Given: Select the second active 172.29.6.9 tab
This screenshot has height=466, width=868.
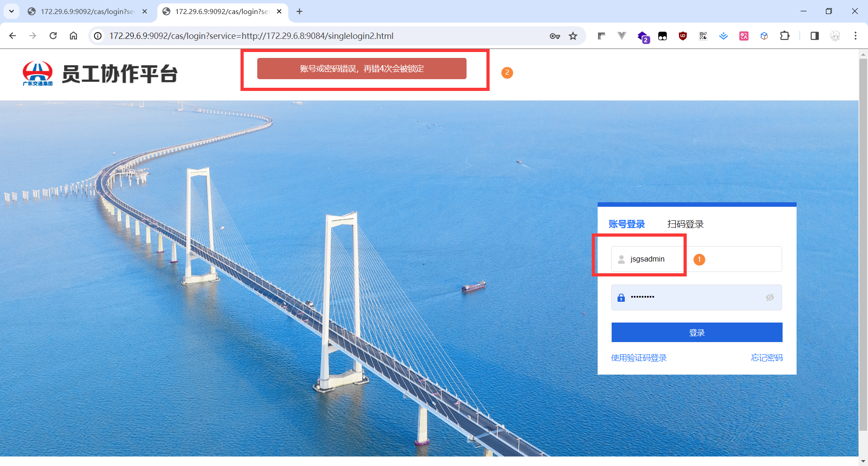Looking at the screenshot, I should click(222, 11).
